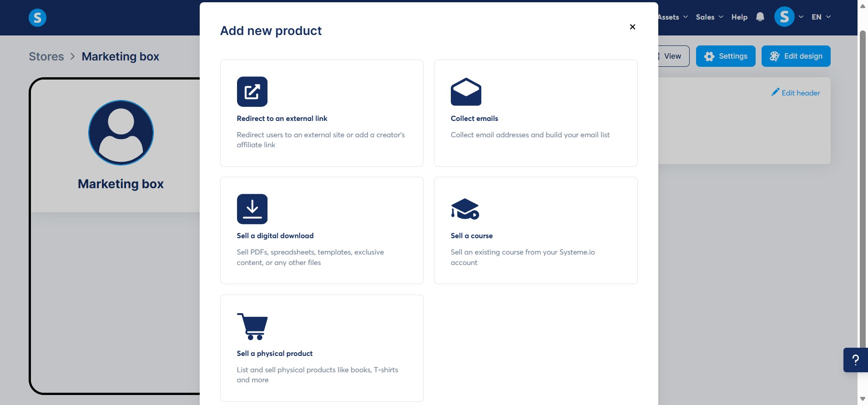
Task: Expand the Sales menu
Action: click(x=709, y=17)
